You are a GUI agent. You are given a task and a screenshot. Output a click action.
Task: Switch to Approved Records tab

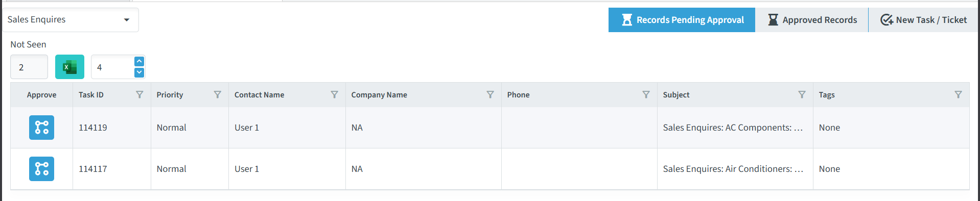(x=812, y=20)
